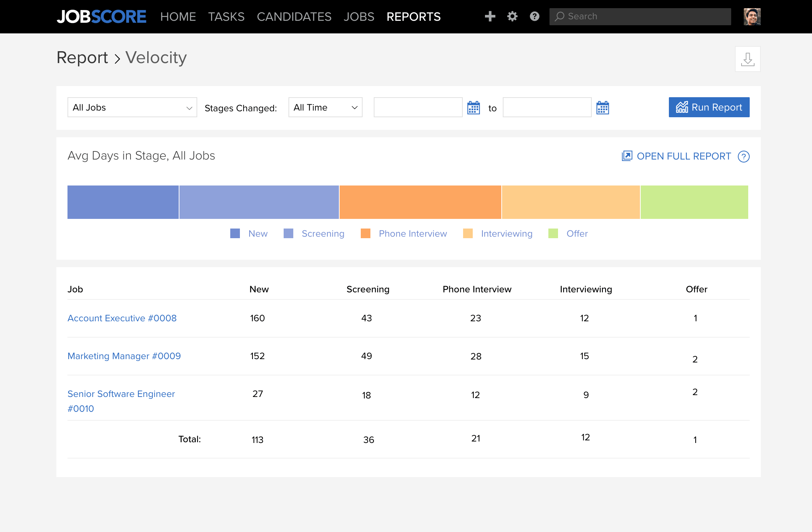The height and width of the screenshot is (532, 812).
Task: Click the Screening chart bar segment
Action: coord(259,202)
